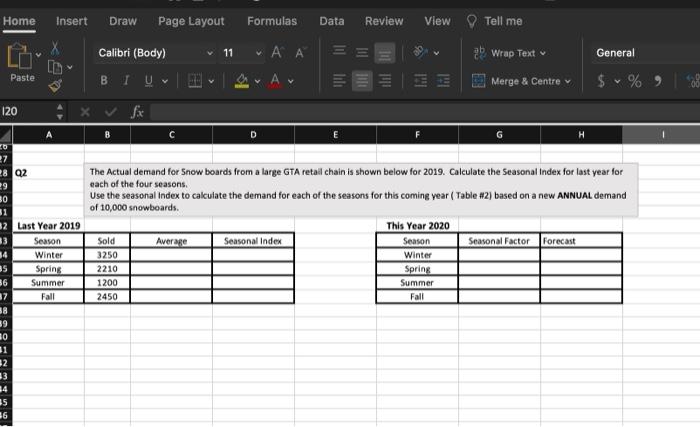This screenshot has width=700, height=427.
Task: Align text to bottom of cell
Action: [384, 53]
